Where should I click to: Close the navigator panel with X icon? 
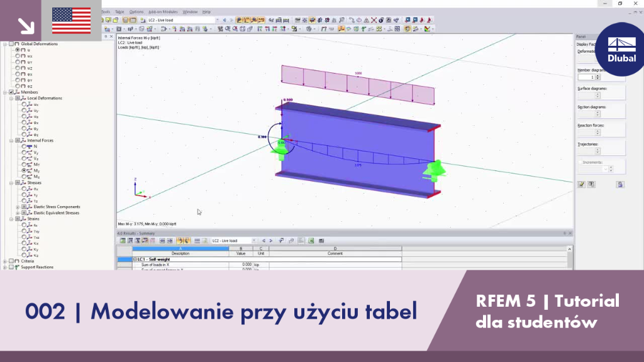[111, 36]
